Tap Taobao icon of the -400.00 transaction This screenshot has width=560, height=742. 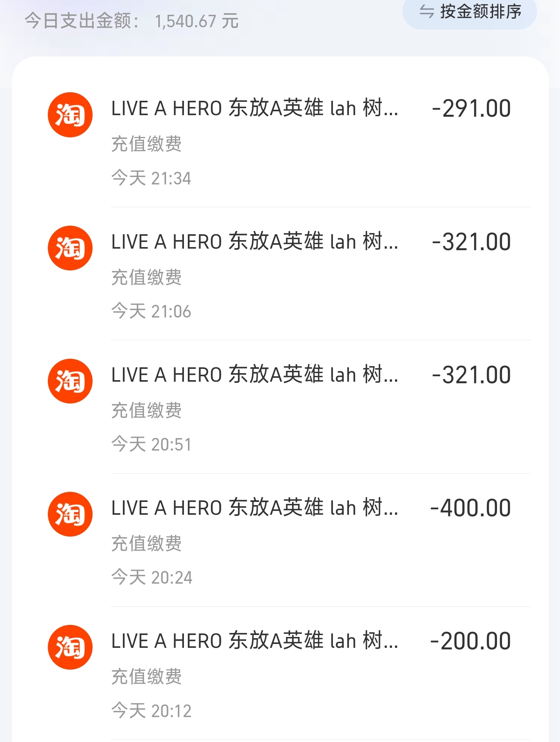70,514
